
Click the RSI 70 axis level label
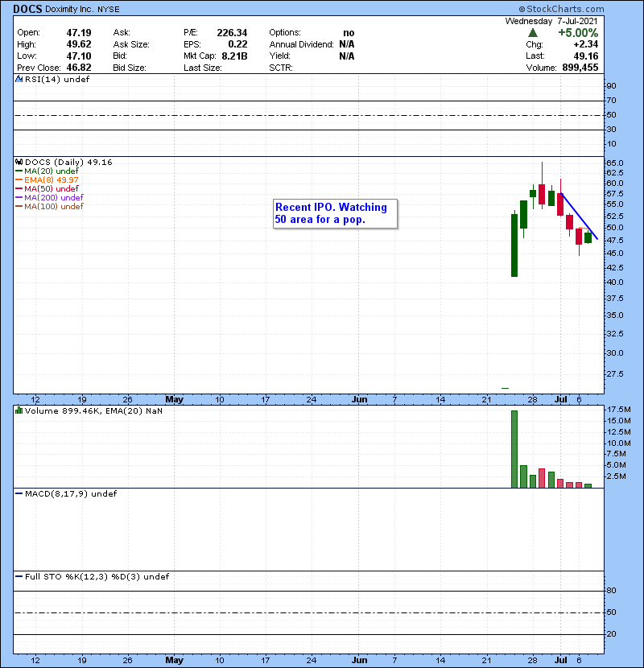click(611, 100)
